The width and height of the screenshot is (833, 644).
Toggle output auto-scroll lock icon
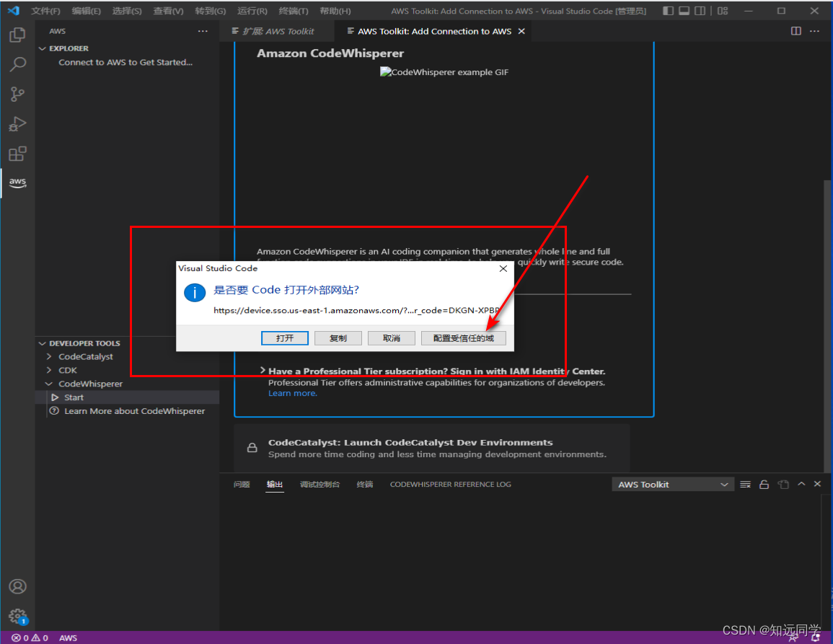tap(764, 485)
